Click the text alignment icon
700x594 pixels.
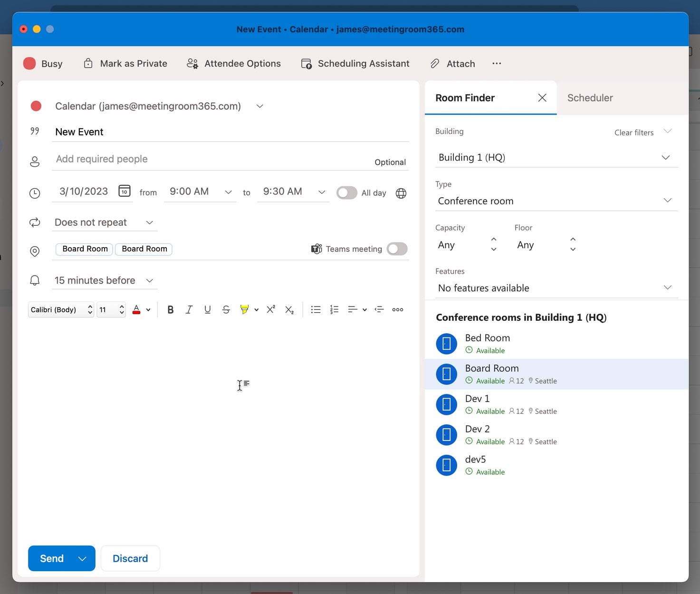353,310
